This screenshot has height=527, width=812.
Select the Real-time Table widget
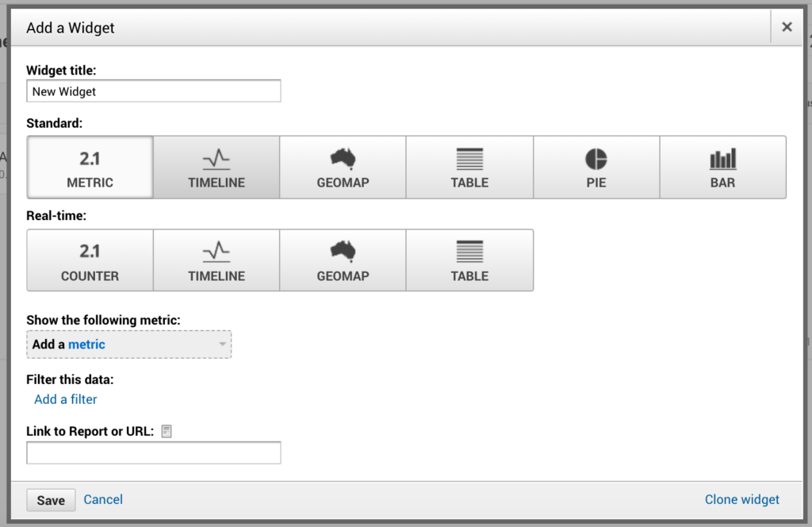pyautogui.click(x=469, y=260)
